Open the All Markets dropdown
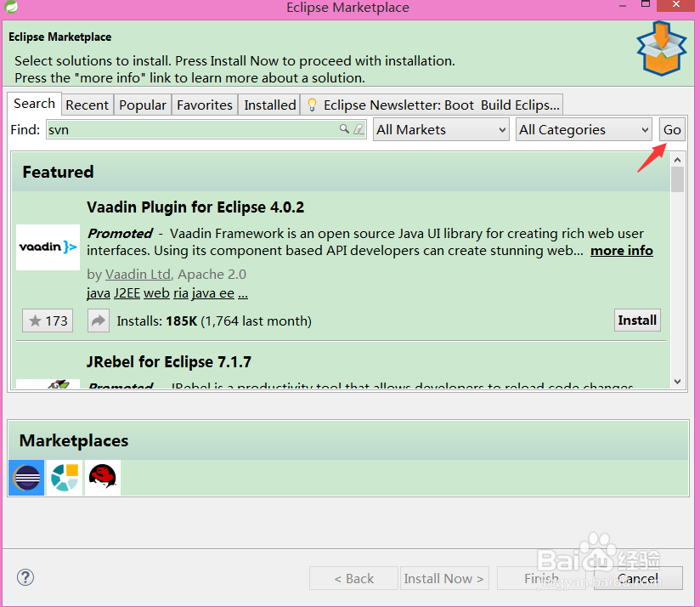This screenshot has height=607, width=700. click(x=441, y=129)
